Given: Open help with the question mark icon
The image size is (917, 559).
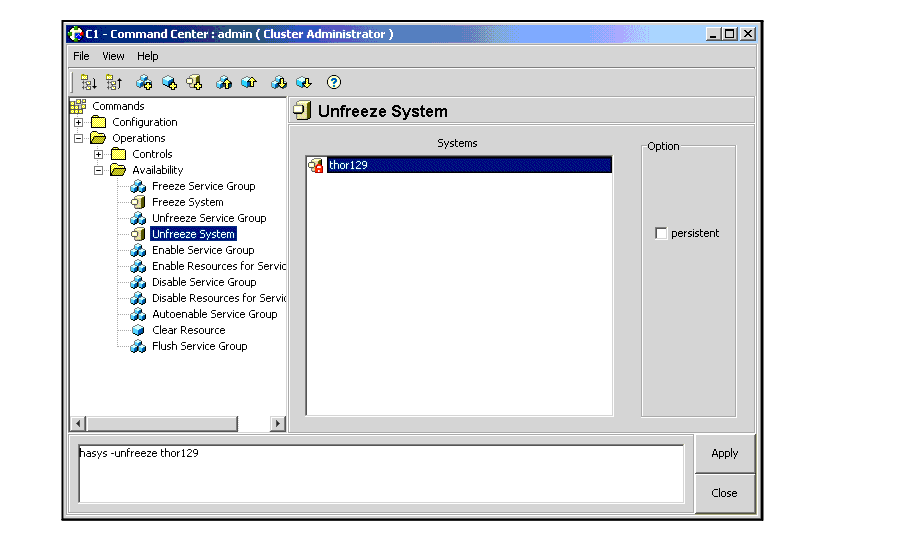Looking at the screenshot, I should point(334,83).
